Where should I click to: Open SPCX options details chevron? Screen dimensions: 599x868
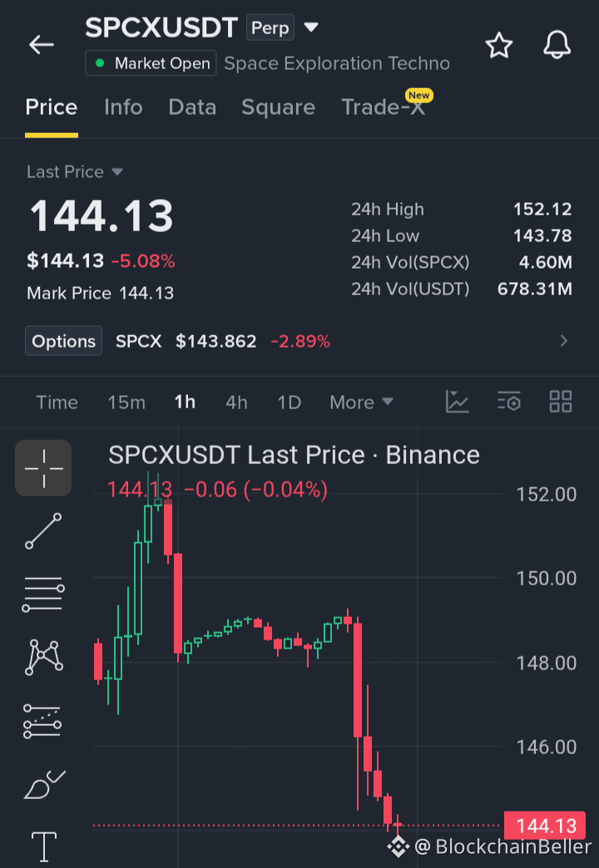563,341
